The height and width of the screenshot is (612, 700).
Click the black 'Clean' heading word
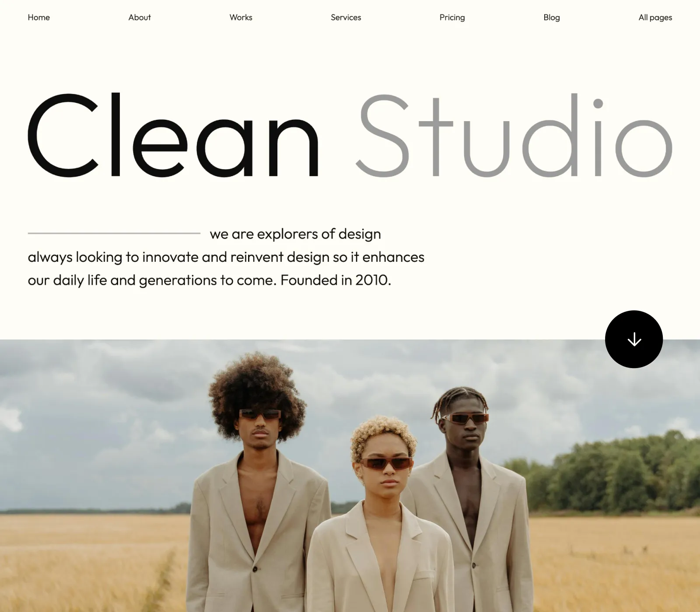point(173,135)
